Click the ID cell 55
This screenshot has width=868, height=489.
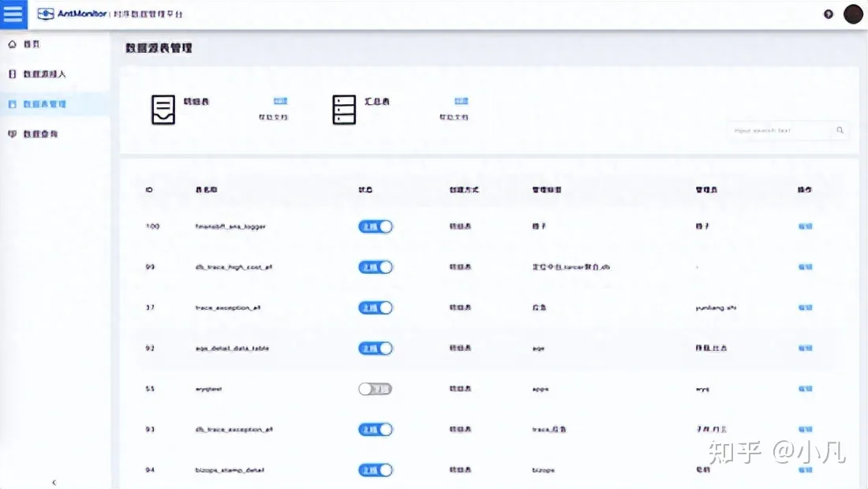150,389
